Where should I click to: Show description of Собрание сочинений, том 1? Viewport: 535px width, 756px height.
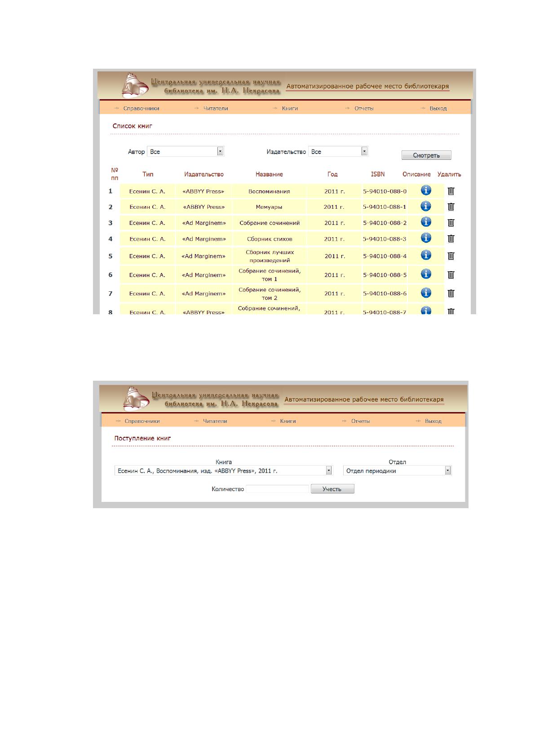tap(426, 274)
